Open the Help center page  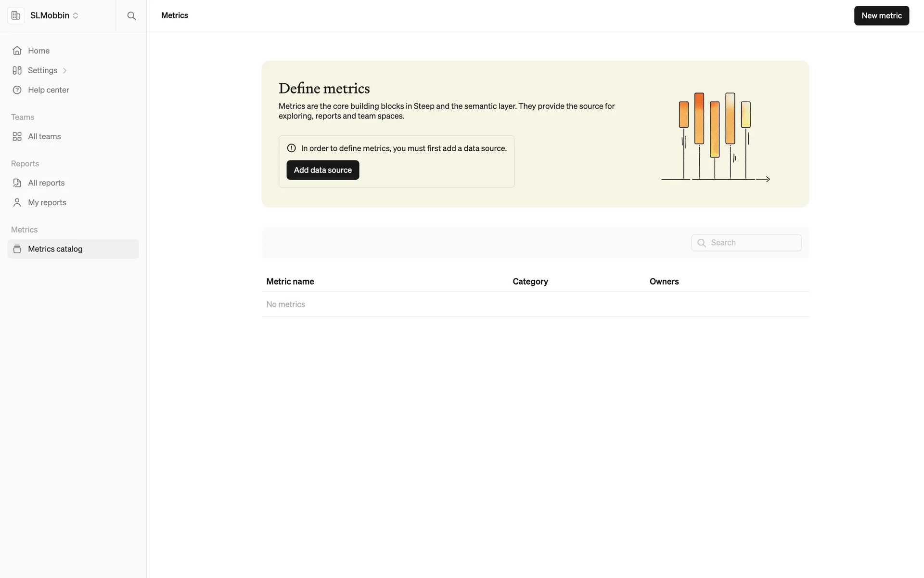tap(48, 90)
